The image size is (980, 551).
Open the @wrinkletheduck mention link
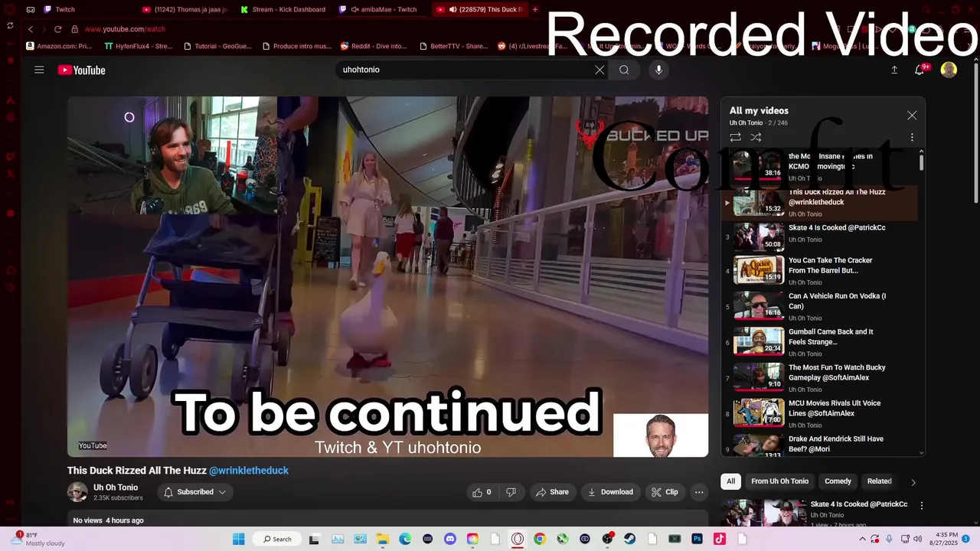(249, 471)
